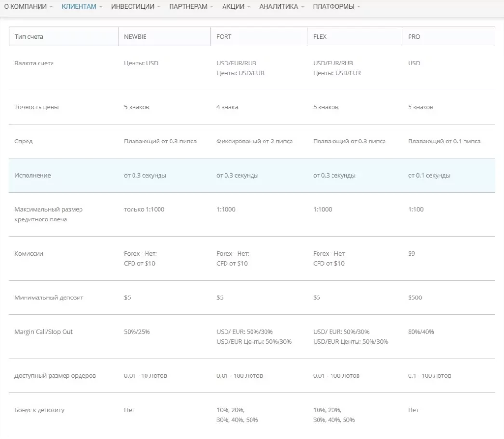Expand the ИНВЕСТИЦИИ dropdown arrow
Image resolution: width=504 pixels, height=439 pixels.
pyautogui.click(x=159, y=6)
